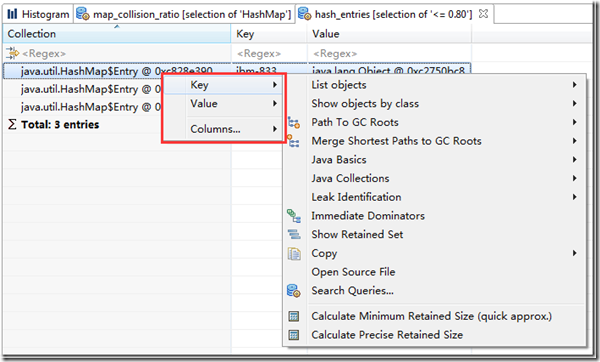Viewport: 600px width, 362px height.
Task: Click the java.lang.Object value cell
Action: click(388, 69)
